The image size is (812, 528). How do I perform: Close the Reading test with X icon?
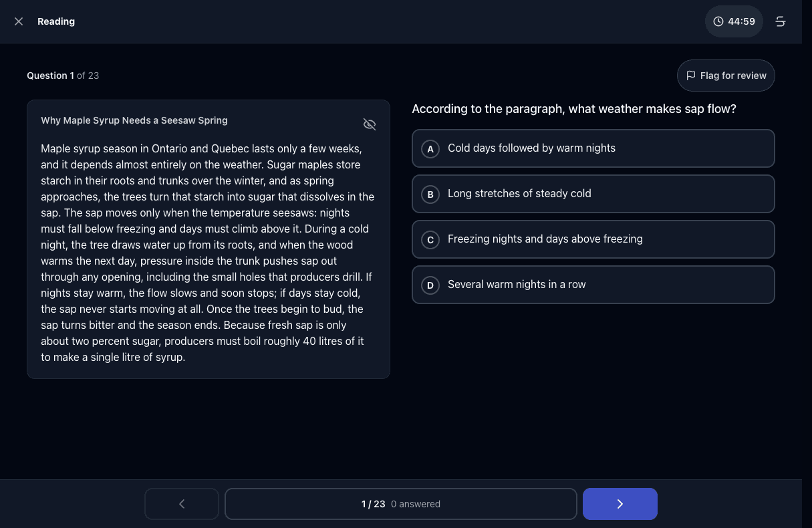click(19, 21)
